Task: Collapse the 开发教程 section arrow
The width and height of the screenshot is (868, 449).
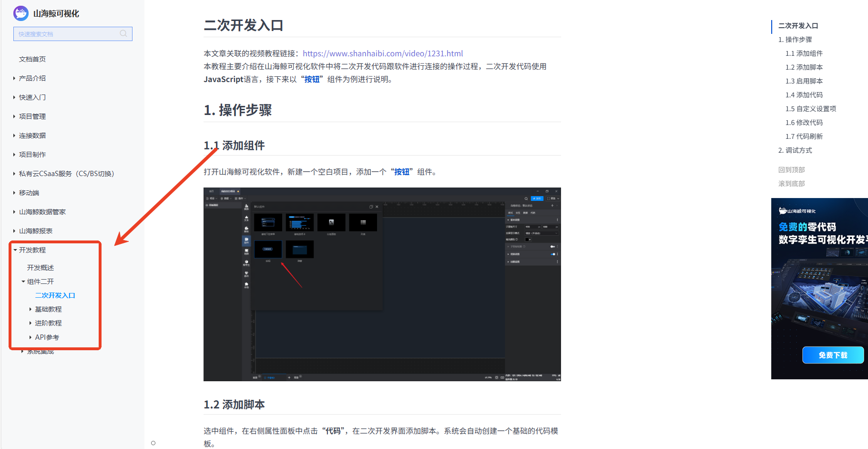Action: (x=15, y=250)
